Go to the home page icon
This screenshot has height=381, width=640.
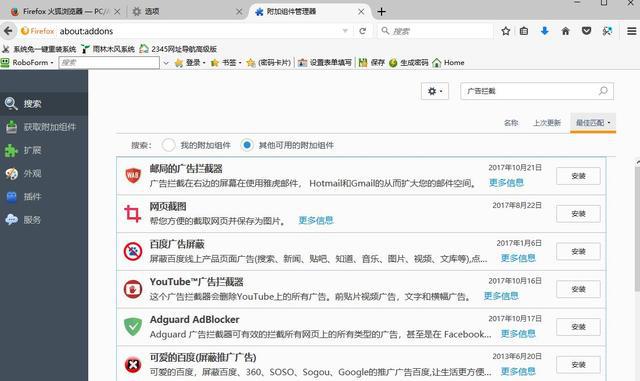[x=565, y=31]
